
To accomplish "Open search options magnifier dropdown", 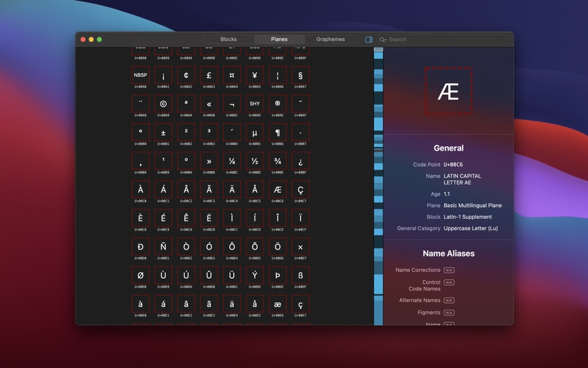I will [383, 40].
